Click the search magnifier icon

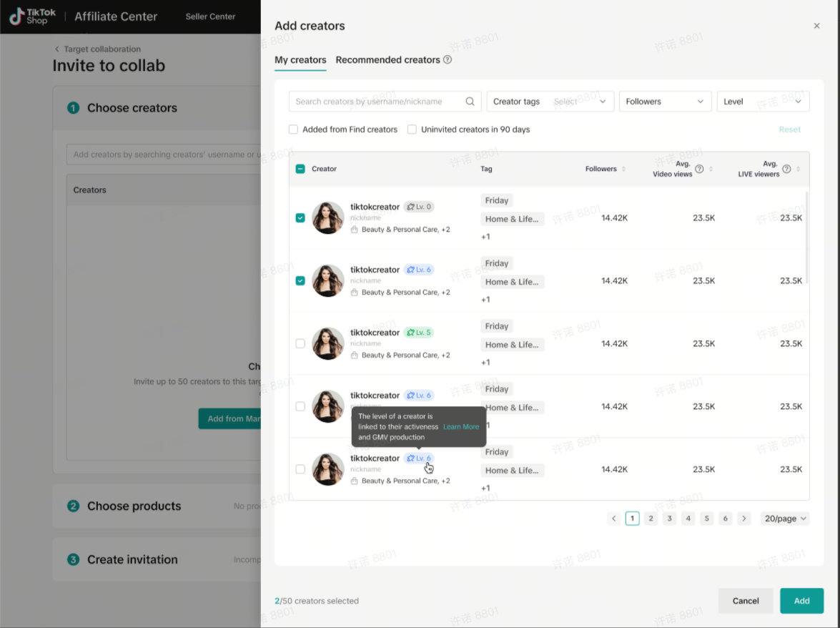(x=470, y=102)
